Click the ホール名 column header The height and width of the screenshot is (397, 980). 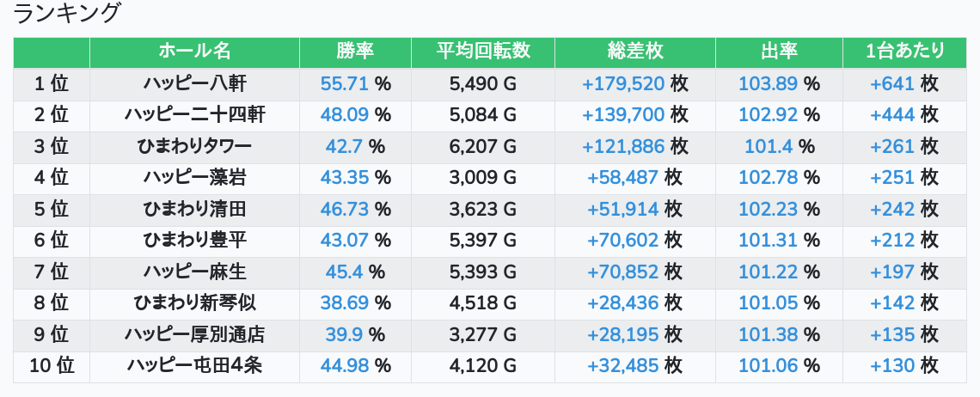(x=194, y=52)
